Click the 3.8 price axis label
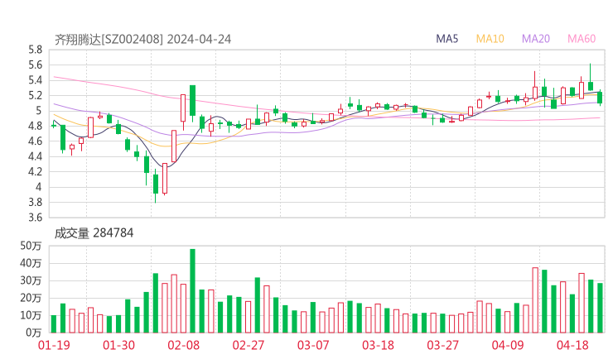The height and width of the screenshot is (364, 613). coord(35,203)
